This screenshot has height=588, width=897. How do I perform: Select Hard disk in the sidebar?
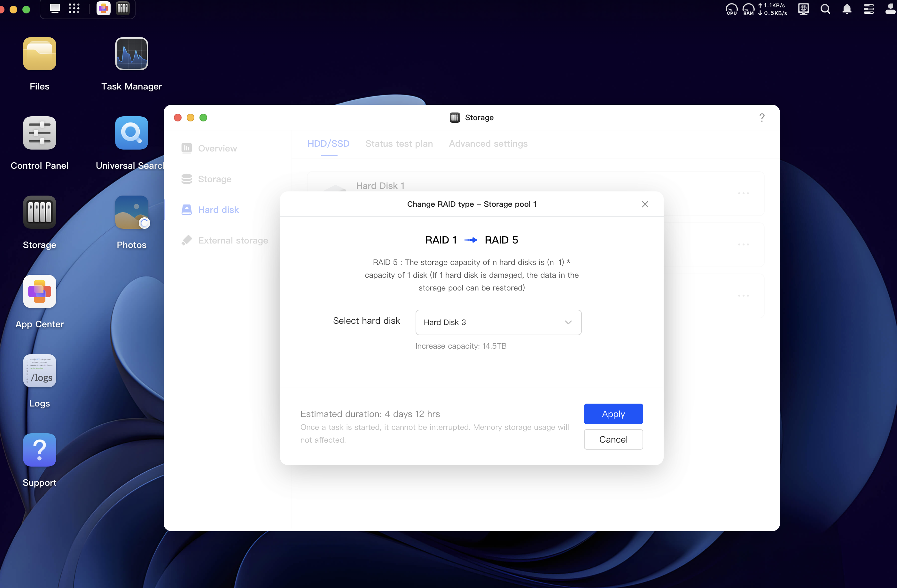210,210
